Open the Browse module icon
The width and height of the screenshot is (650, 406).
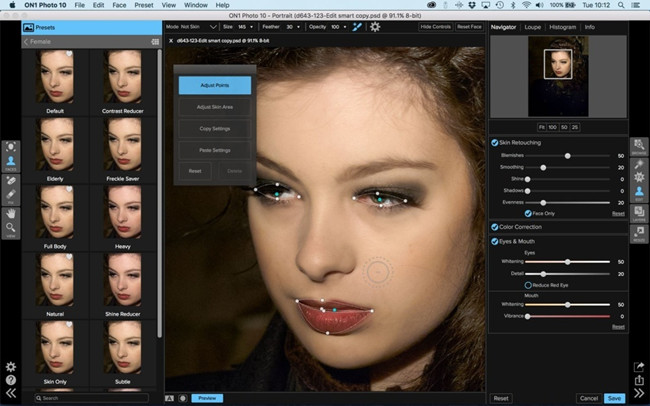click(639, 147)
